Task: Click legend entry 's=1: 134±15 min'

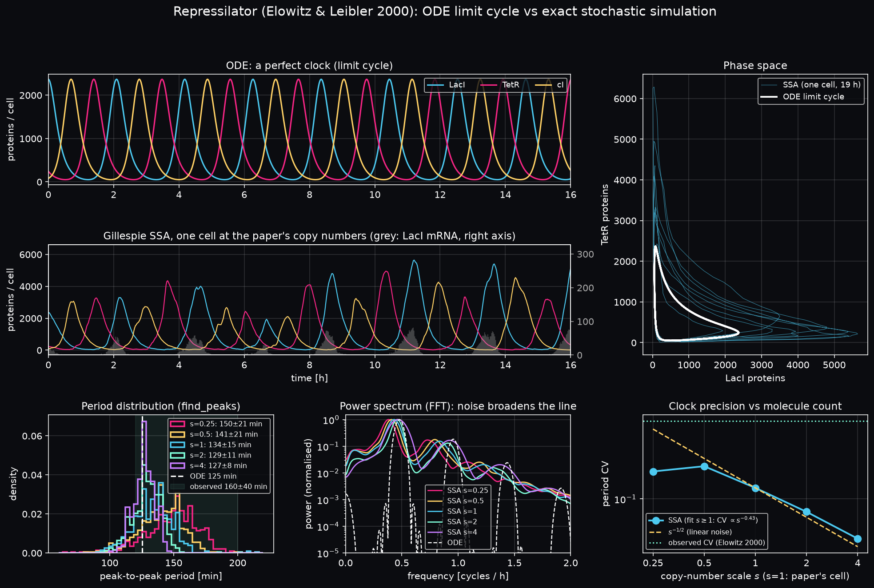Action: click(211, 445)
